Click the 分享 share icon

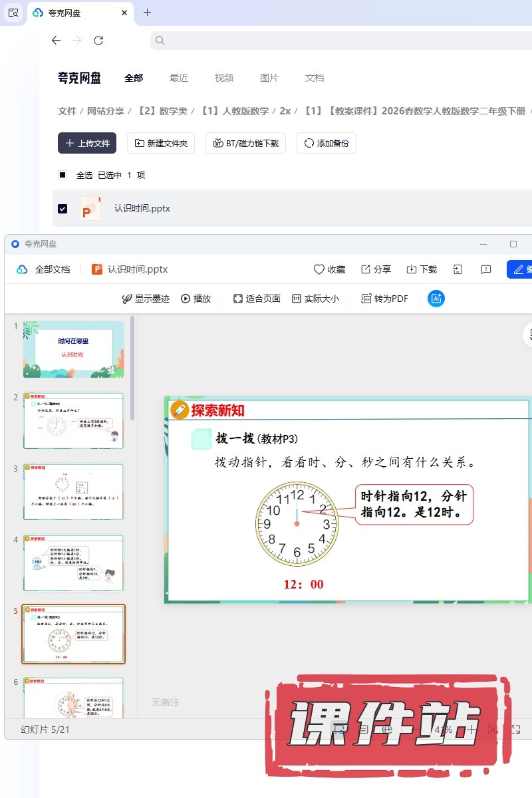point(376,269)
